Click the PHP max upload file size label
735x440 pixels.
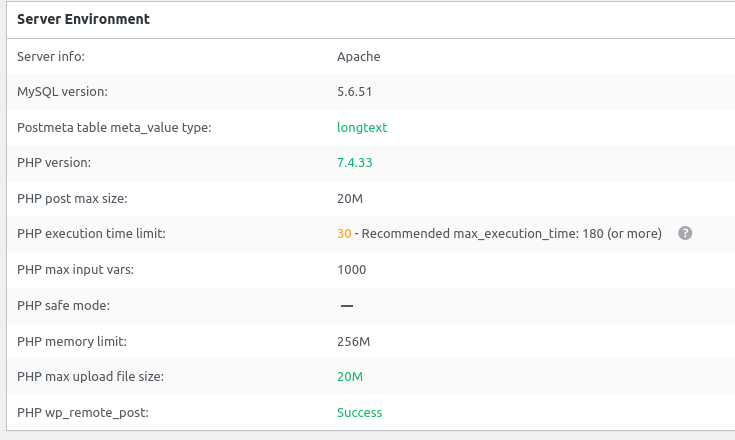90,377
